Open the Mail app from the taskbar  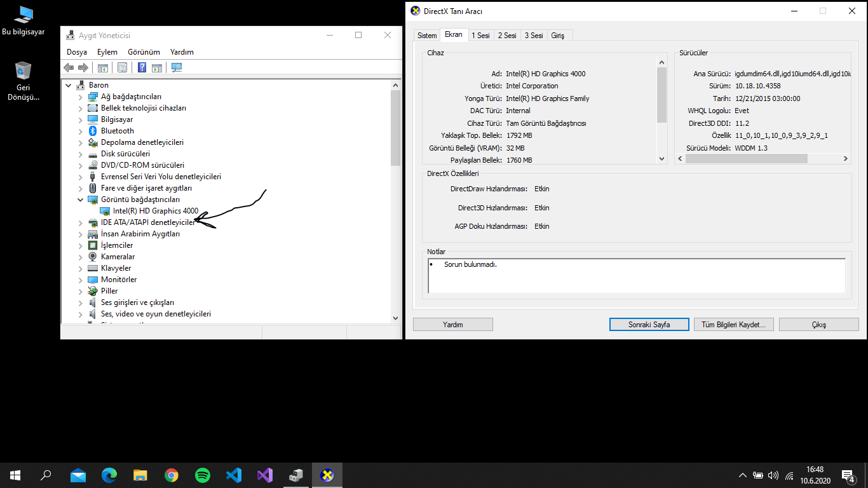78,475
